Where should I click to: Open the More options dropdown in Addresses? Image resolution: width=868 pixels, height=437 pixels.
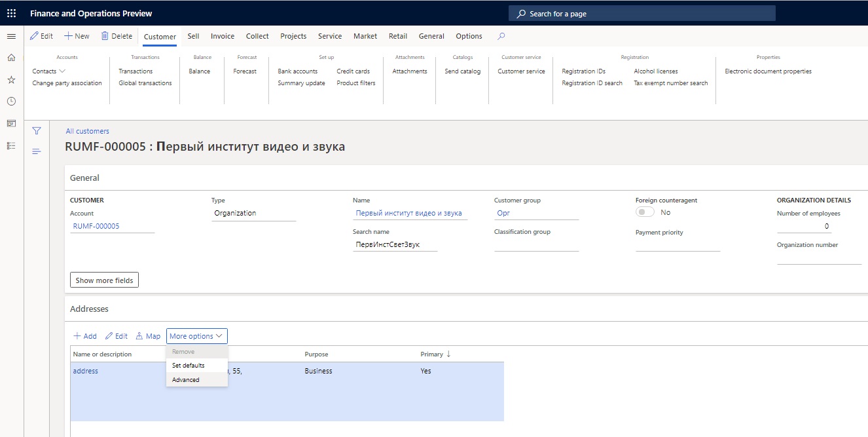tap(196, 335)
